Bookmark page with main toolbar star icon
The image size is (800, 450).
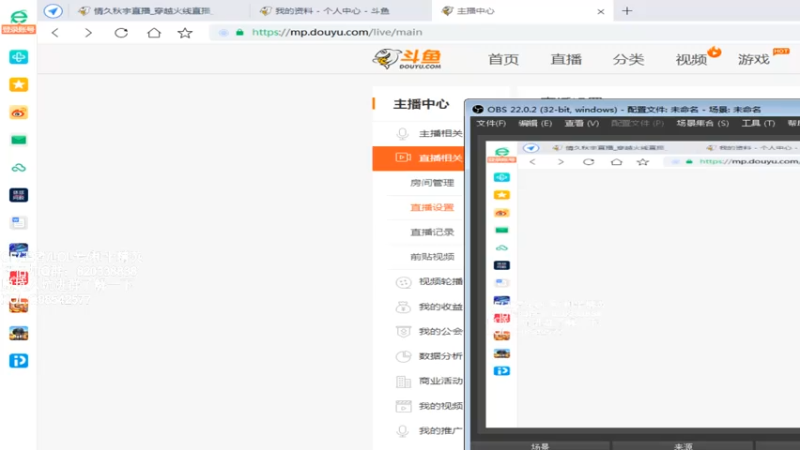point(185,33)
